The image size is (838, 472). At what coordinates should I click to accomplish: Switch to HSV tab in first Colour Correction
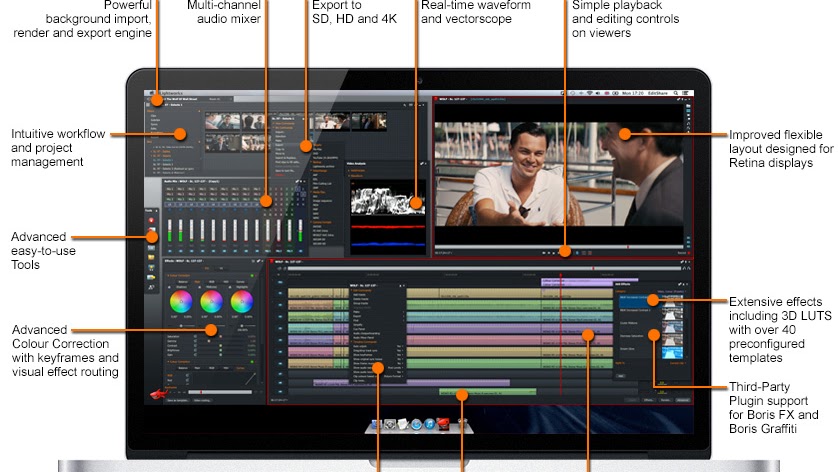click(226, 282)
